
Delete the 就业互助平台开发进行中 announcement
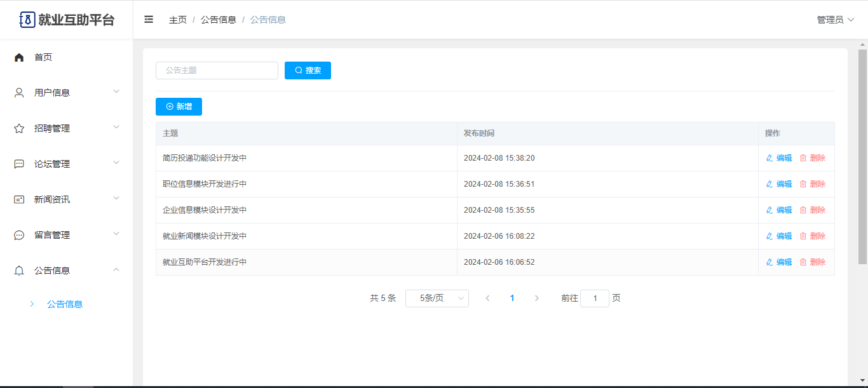click(813, 262)
